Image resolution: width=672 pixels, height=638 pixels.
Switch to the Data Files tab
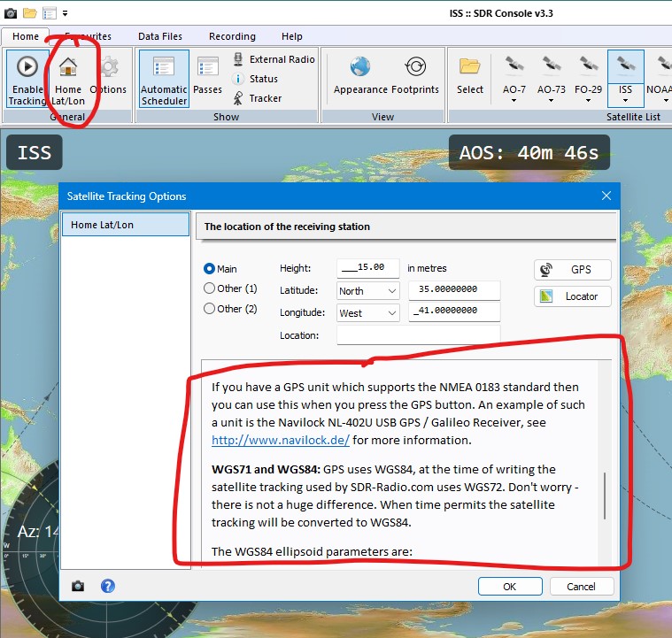click(x=160, y=36)
